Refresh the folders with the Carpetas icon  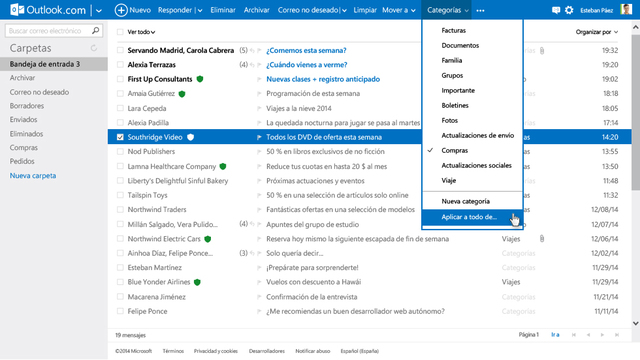point(94,48)
